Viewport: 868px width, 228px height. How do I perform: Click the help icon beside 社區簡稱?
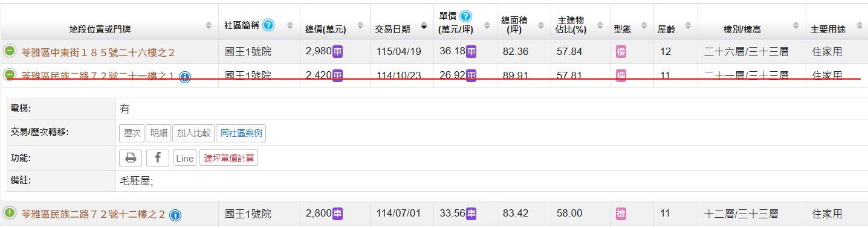(x=268, y=25)
